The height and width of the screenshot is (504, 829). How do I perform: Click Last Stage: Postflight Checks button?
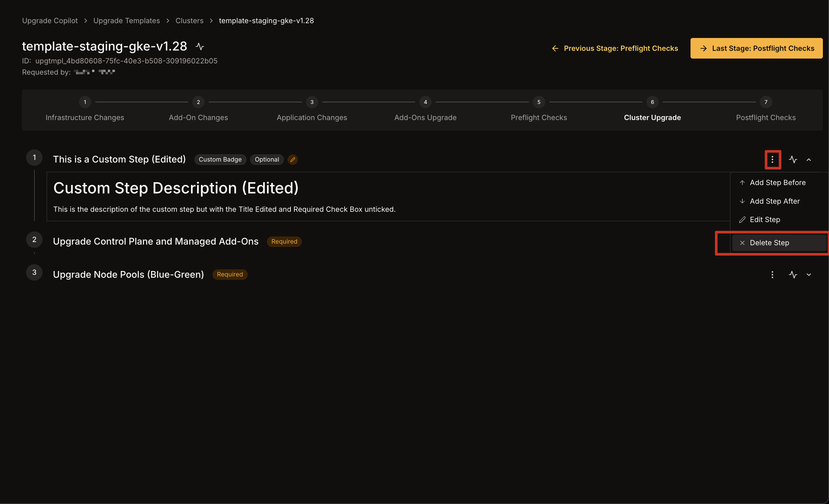[x=756, y=48]
